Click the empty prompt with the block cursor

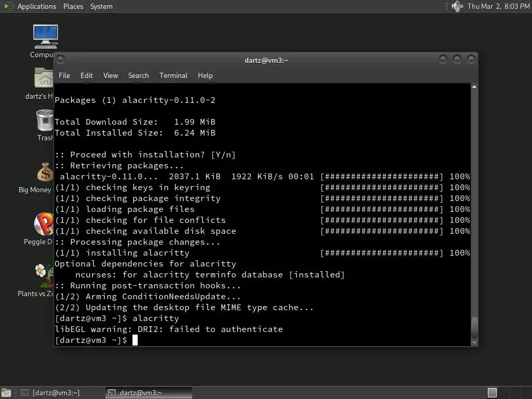click(96, 340)
